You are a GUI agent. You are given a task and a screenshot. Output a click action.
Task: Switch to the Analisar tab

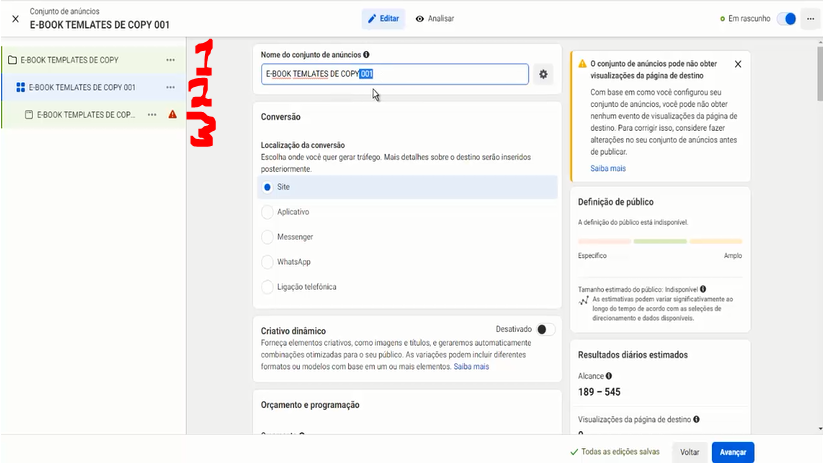click(x=434, y=19)
